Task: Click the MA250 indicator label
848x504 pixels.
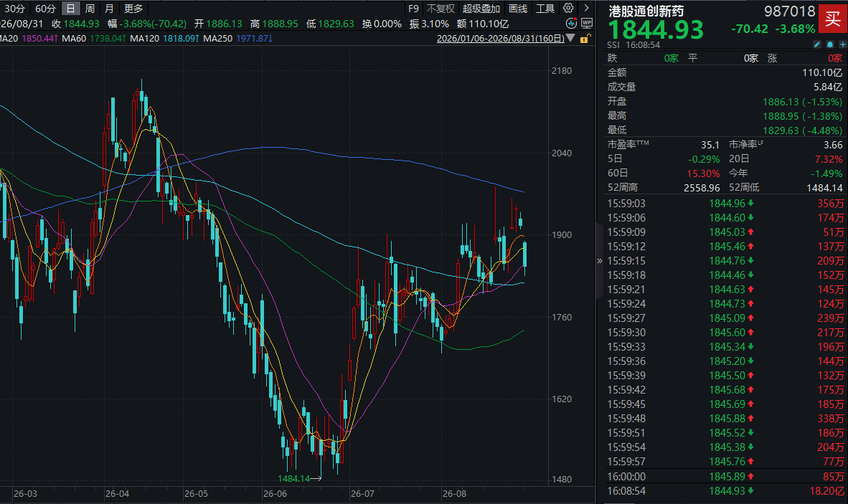Action: pyautogui.click(x=217, y=38)
